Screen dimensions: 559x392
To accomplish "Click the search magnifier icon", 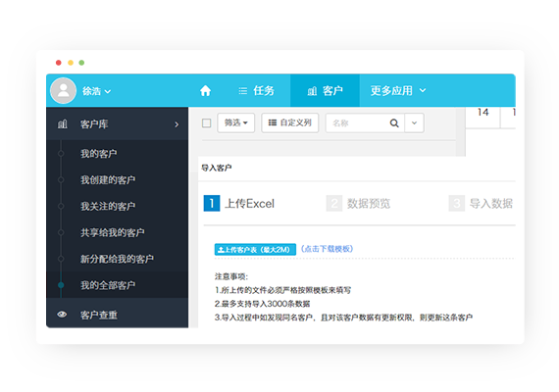I will pos(394,123).
